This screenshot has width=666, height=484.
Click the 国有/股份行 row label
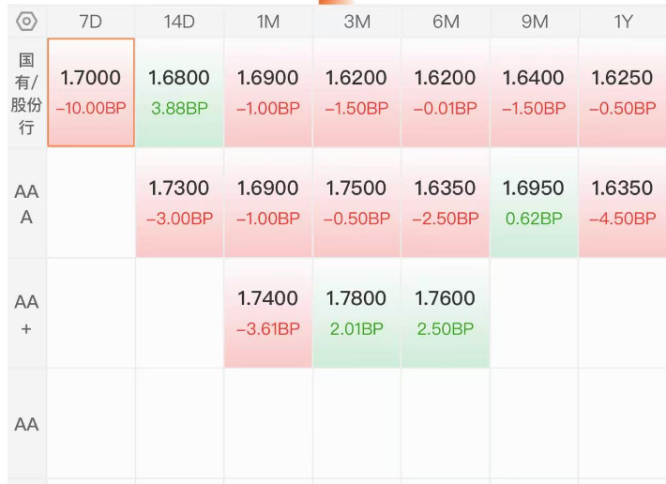(x=26, y=93)
